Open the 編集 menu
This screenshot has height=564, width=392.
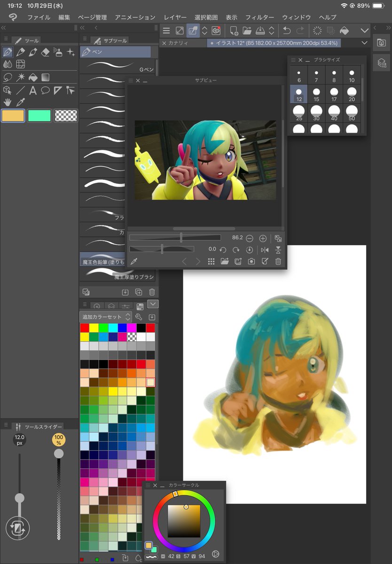(64, 17)
